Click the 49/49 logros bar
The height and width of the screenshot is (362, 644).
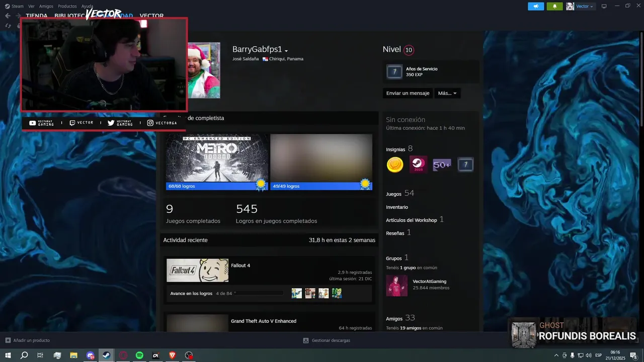coord(321,186)
